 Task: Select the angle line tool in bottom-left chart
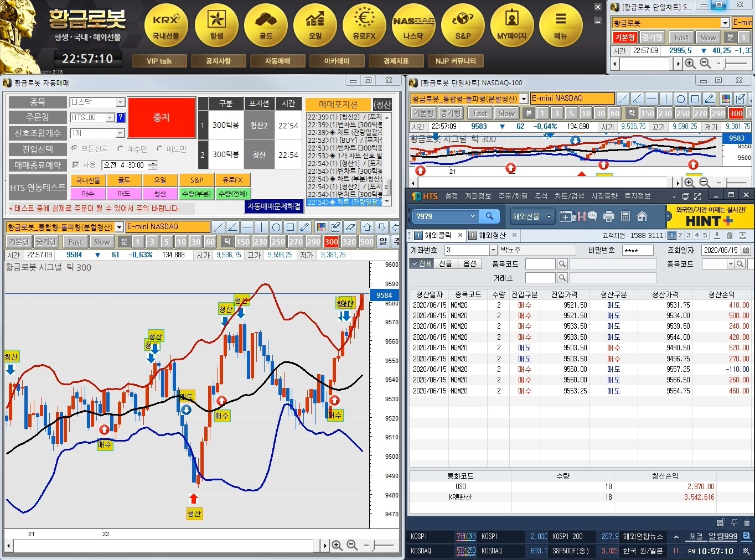point(232,227)
